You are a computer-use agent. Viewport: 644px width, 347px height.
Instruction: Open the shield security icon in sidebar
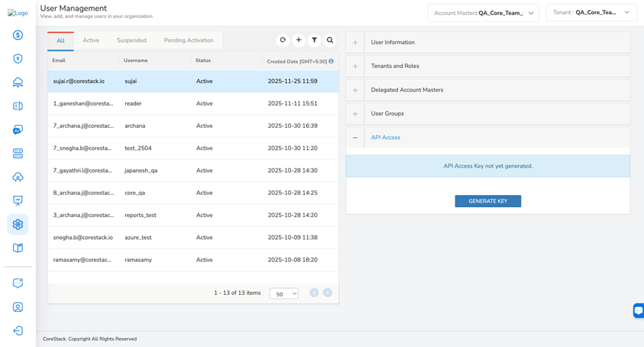pos(18,59)
